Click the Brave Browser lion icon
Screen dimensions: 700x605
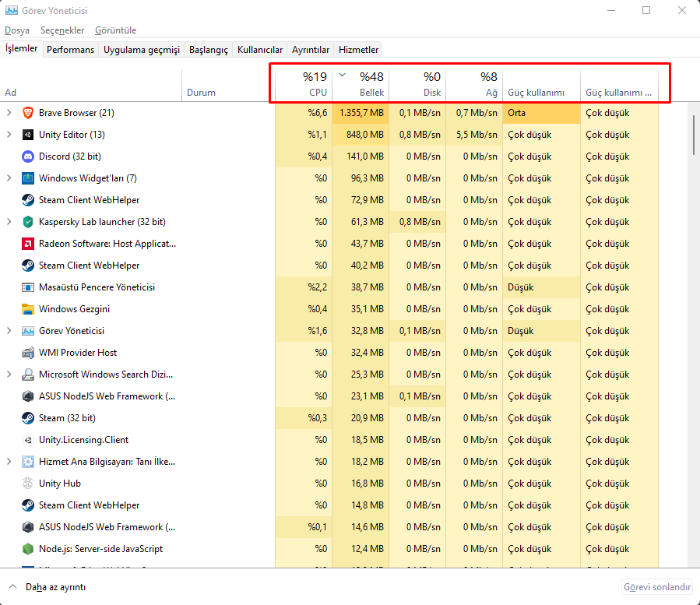pos(28,113)
